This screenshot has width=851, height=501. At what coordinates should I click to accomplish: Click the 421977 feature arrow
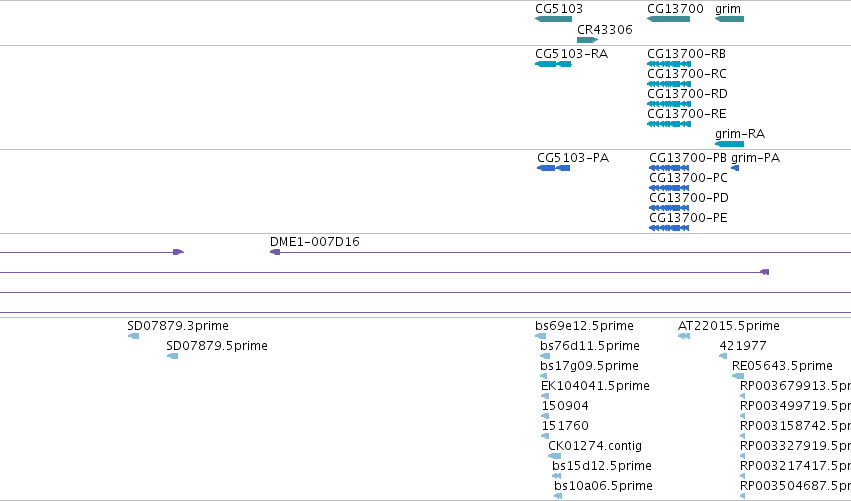[723, 356]
